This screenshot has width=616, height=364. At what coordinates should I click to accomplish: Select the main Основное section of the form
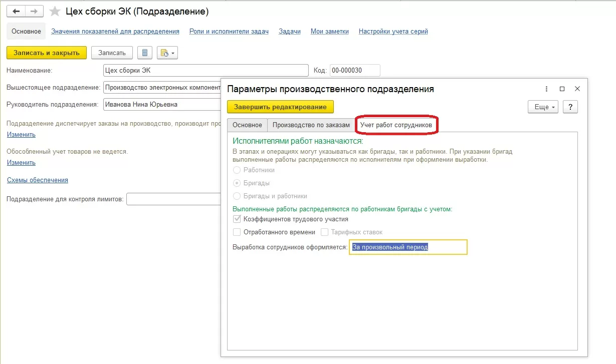click(26, 31)
